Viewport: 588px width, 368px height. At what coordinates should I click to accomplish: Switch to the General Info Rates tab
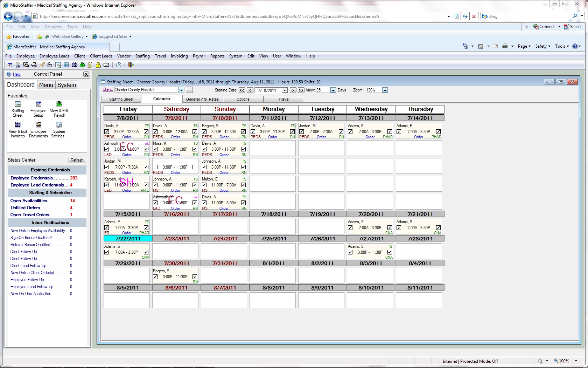(202, 99)
